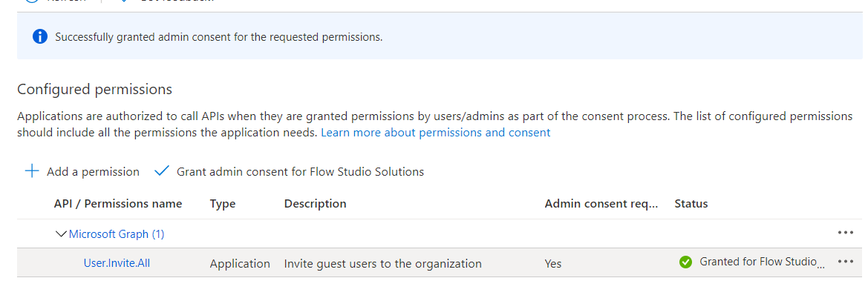Open Learn more about permissions and consent
Screen dimensions: 868x298
[x=435, y=133]
